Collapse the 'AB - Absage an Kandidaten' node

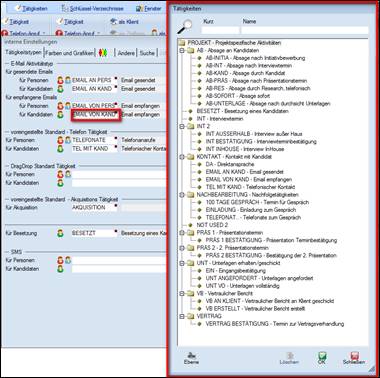coord(182,50)
